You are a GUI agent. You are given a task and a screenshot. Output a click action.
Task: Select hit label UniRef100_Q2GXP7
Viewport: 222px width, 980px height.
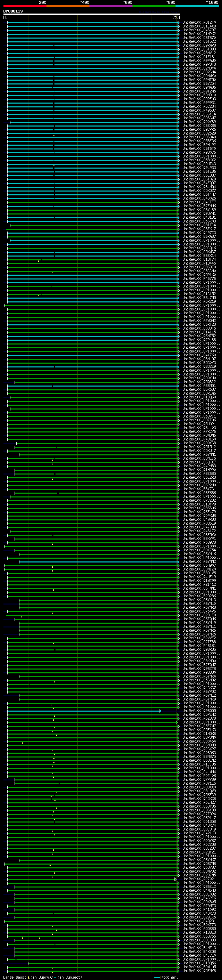199,749
